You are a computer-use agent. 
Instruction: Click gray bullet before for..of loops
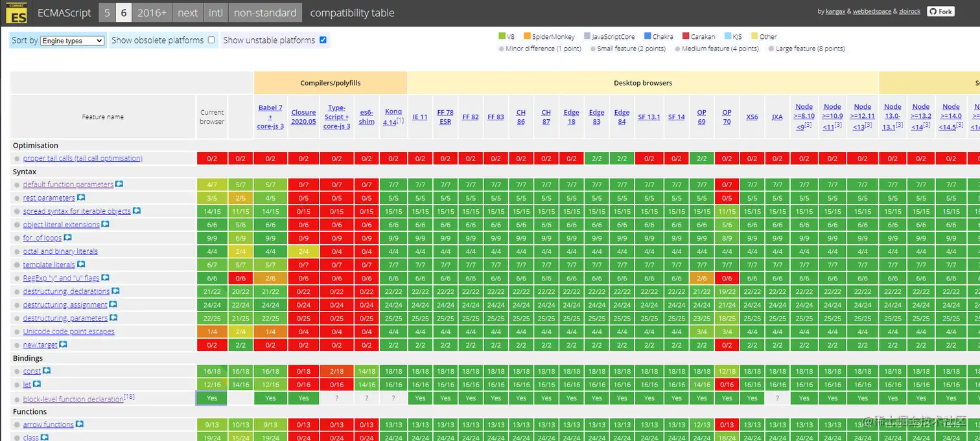[x=17, y=238]
